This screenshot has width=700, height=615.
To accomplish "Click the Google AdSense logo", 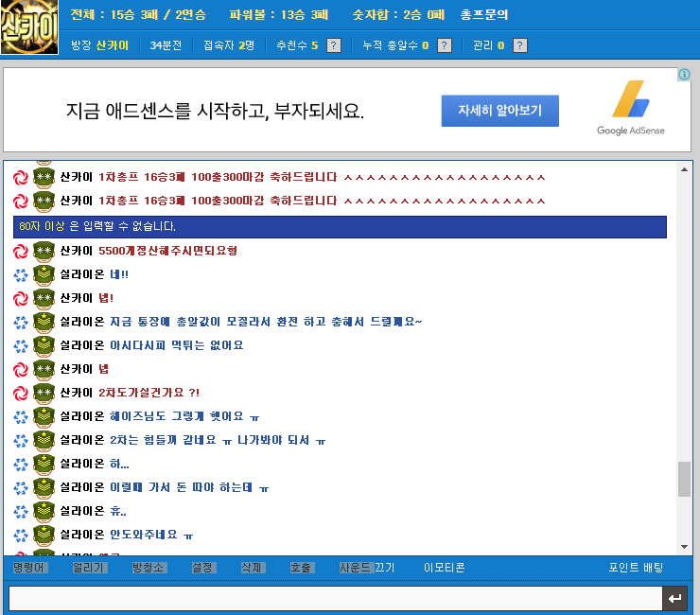I will click(x=630, y=108).
